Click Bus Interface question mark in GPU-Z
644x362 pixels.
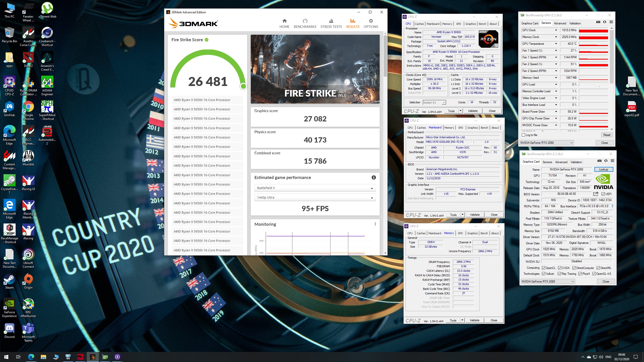[612, 206]
